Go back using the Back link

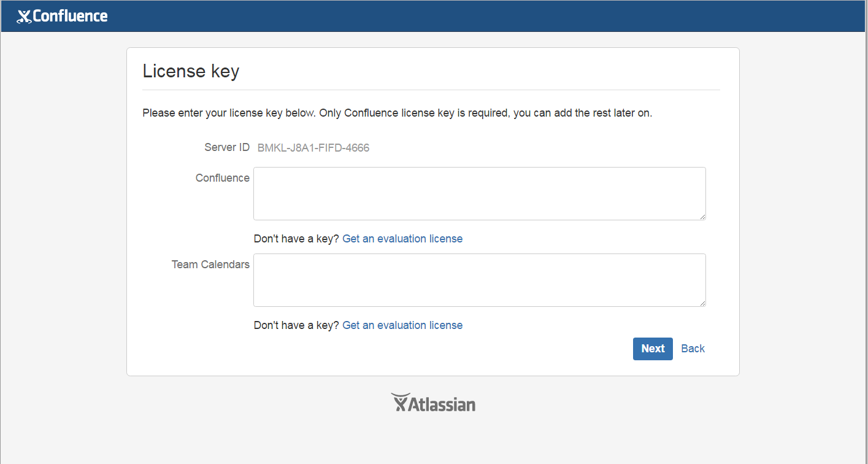click(x=693, y=349)
